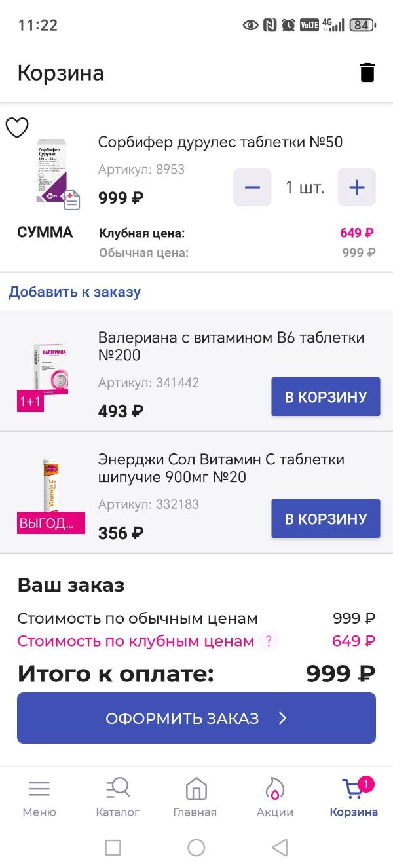The image size is (393, 868).
Task: Tap the club price question mark icon
Action: click(267, 641)
